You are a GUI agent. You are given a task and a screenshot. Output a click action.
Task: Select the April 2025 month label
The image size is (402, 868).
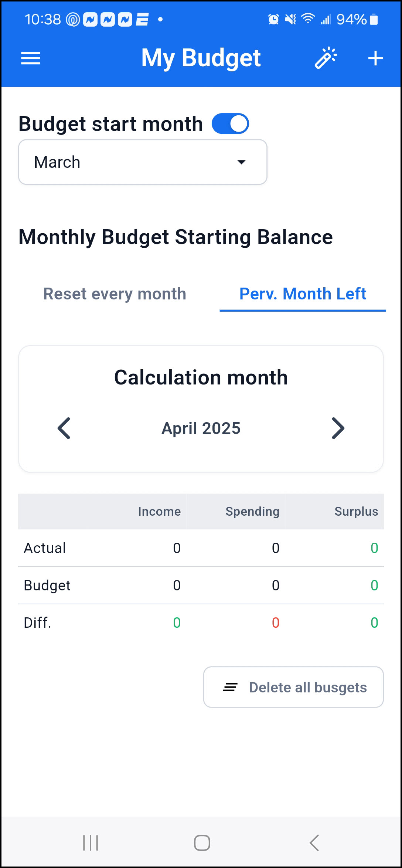click(201, 428)
